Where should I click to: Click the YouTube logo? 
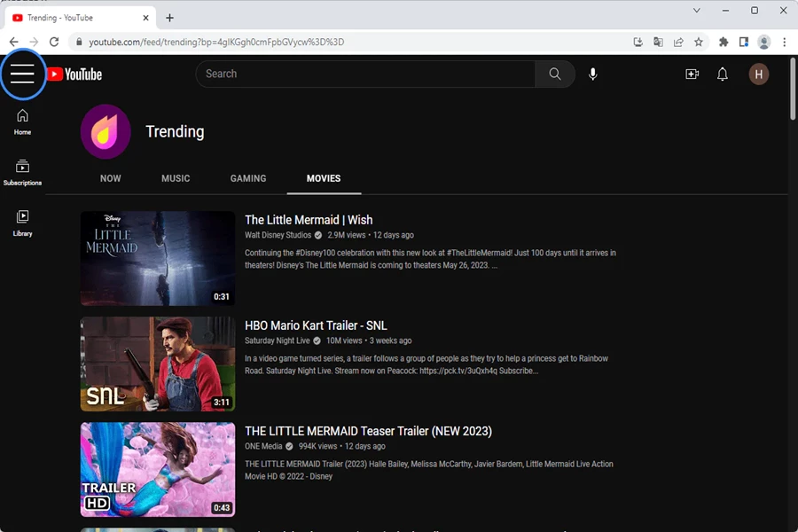tap(74, 74)
